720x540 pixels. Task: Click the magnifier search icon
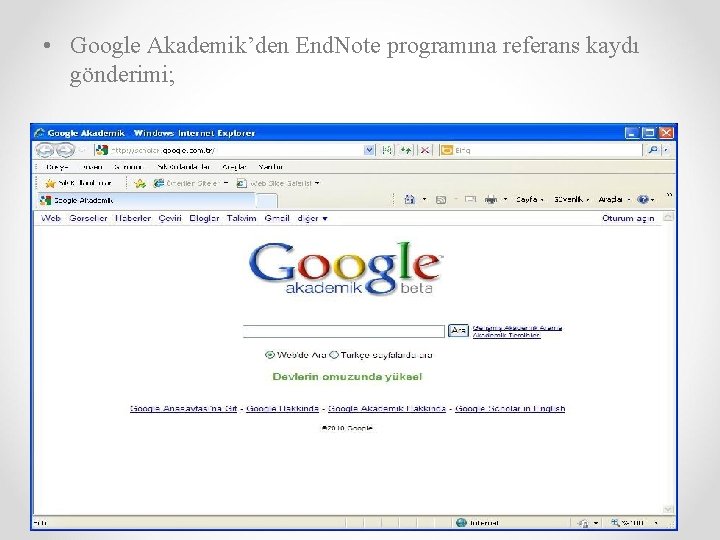(x=652, y=150)
